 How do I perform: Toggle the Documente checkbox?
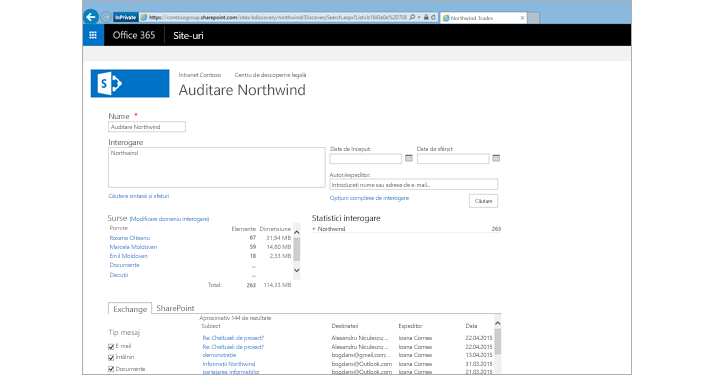[111, 369]
